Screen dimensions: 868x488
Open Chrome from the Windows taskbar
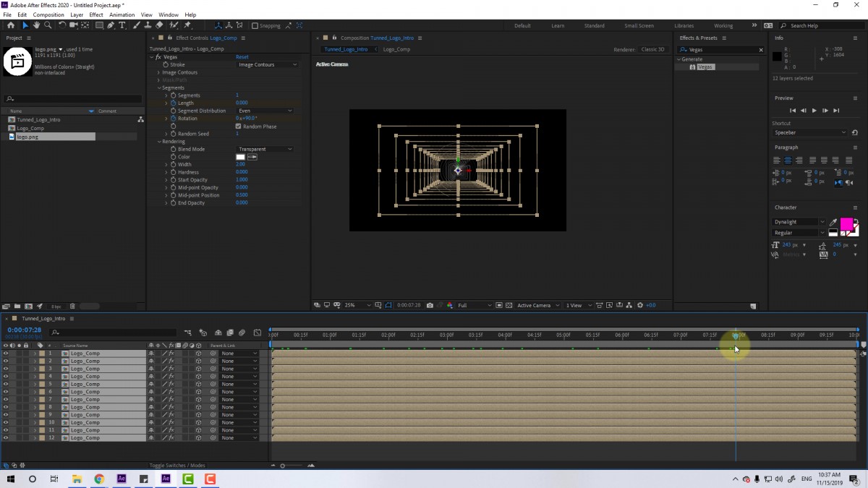[x=99, y=479]
